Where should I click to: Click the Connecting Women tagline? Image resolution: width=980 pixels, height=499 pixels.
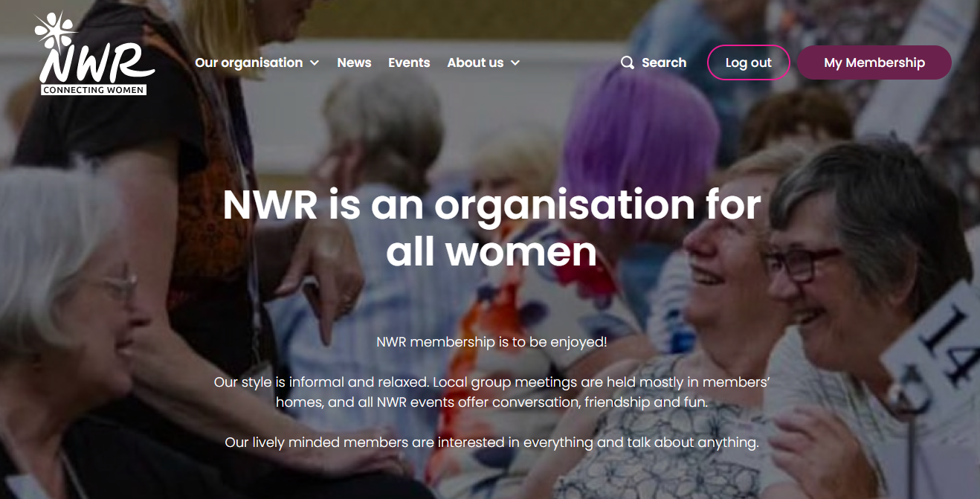point(94,90)
